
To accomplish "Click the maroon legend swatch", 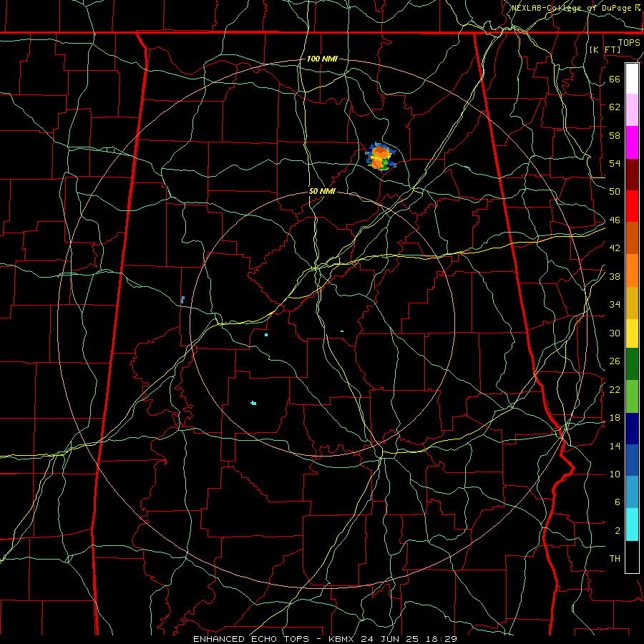I will coord(632,175).
